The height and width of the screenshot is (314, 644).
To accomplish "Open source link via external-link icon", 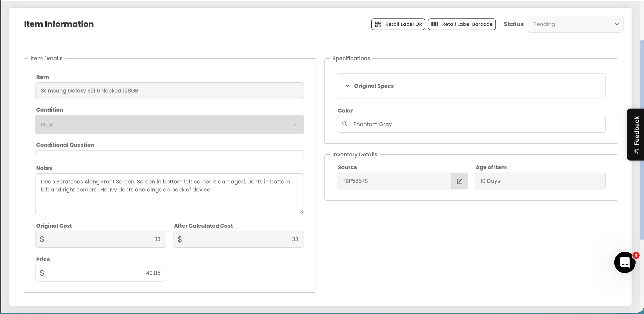I will click(x=459, y=181).
